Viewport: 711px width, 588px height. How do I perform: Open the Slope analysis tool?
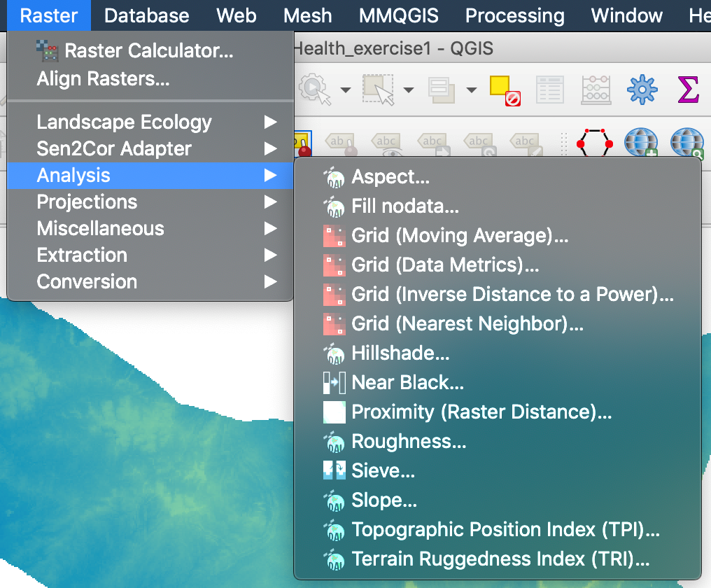pos(498,500)
